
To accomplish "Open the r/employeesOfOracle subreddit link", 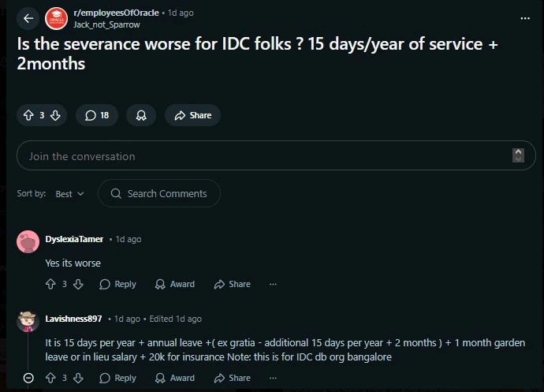I will pyautogui.click(x=117, y=13).
